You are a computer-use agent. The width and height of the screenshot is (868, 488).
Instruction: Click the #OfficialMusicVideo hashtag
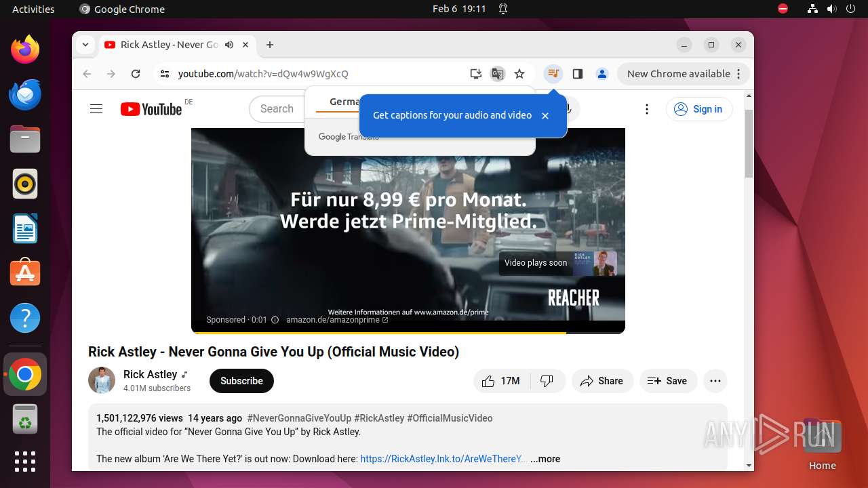(450, 418)
